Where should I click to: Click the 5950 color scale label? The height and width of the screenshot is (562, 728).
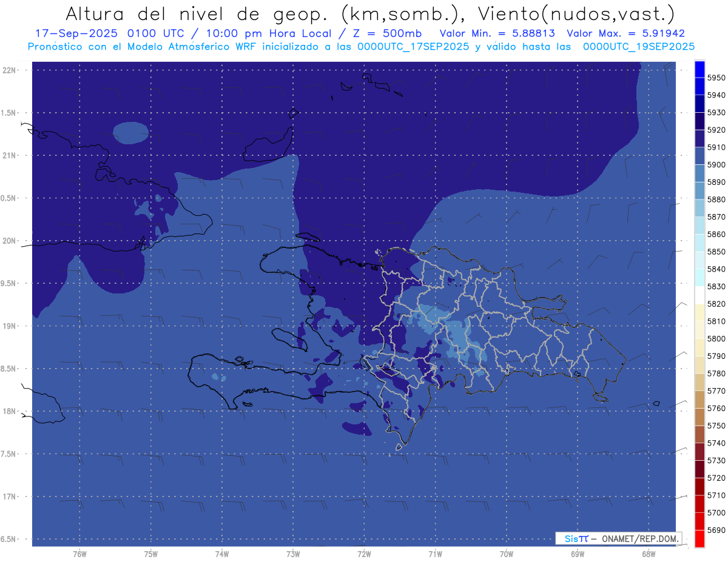coord(716,78)
